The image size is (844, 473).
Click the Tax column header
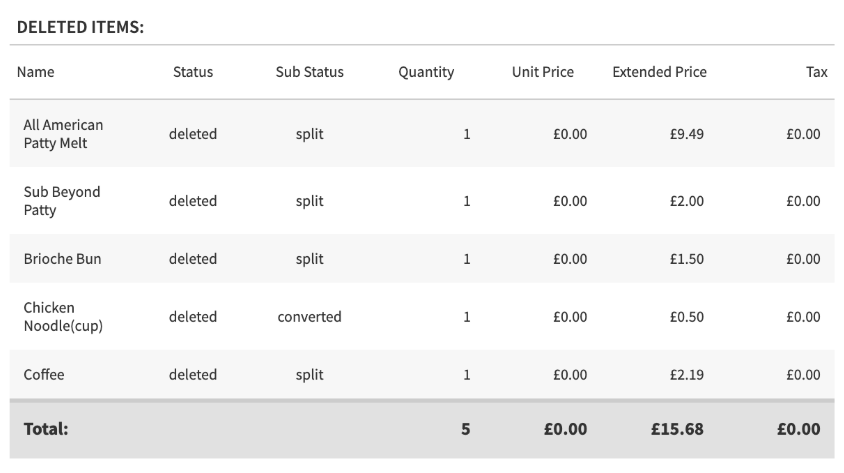tap(816, 72)
